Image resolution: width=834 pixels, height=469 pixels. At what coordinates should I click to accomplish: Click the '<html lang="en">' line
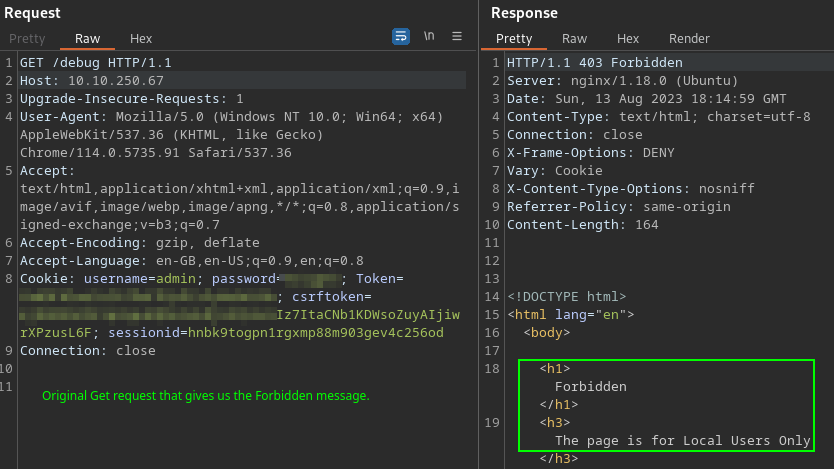coord(571,315)
